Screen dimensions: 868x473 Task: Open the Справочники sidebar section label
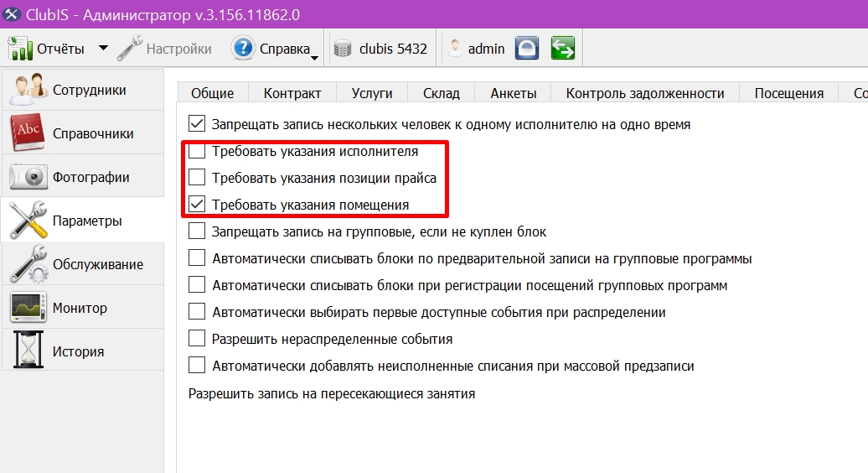93,133
